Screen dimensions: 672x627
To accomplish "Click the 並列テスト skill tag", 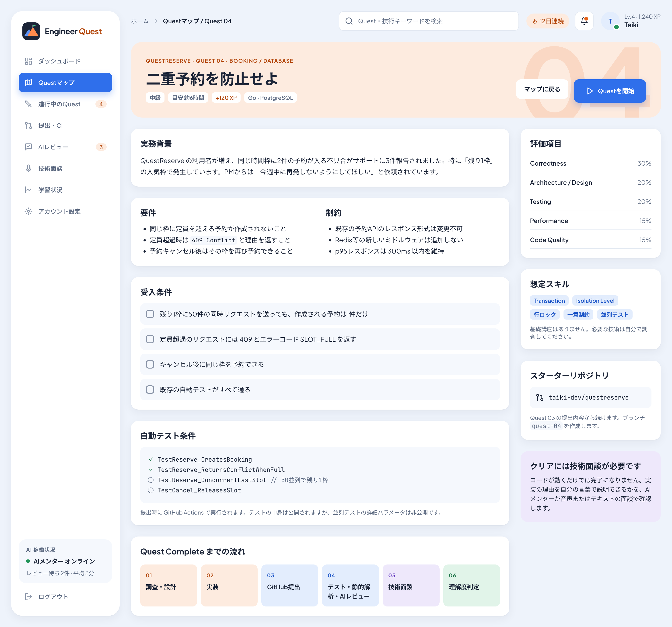I will 615,315.
